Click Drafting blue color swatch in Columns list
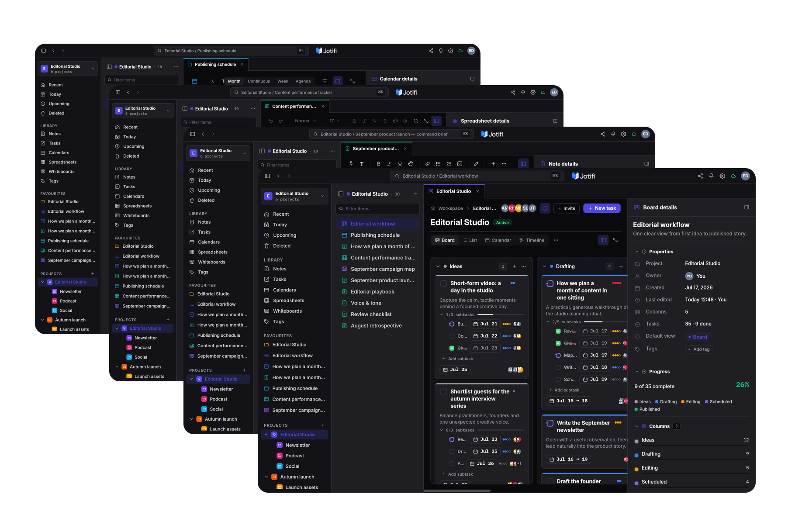795x532 pixels. coord(636,455)
